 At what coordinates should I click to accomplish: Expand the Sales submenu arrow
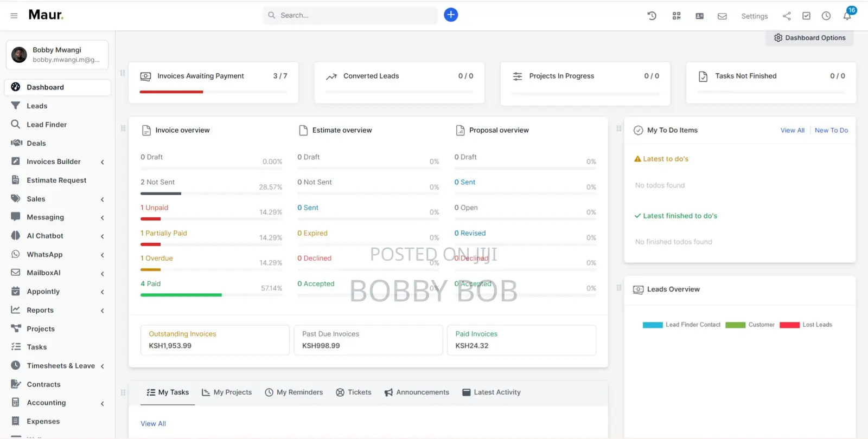102,199
